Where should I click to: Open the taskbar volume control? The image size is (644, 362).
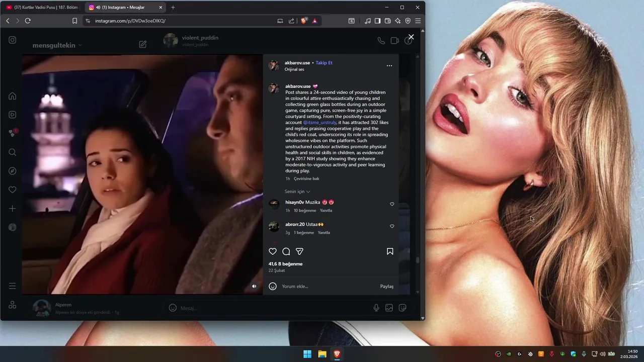coord(603,354)
